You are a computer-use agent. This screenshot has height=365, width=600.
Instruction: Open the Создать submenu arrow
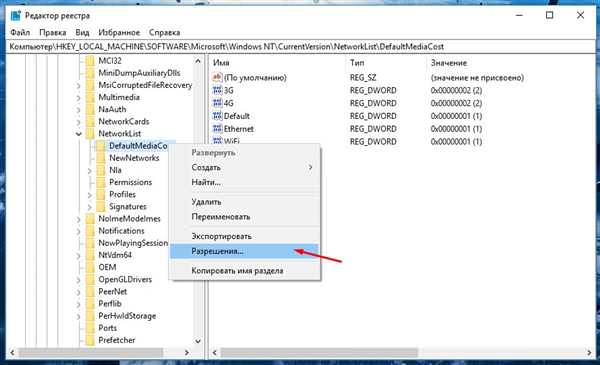(x=310, y=168)
